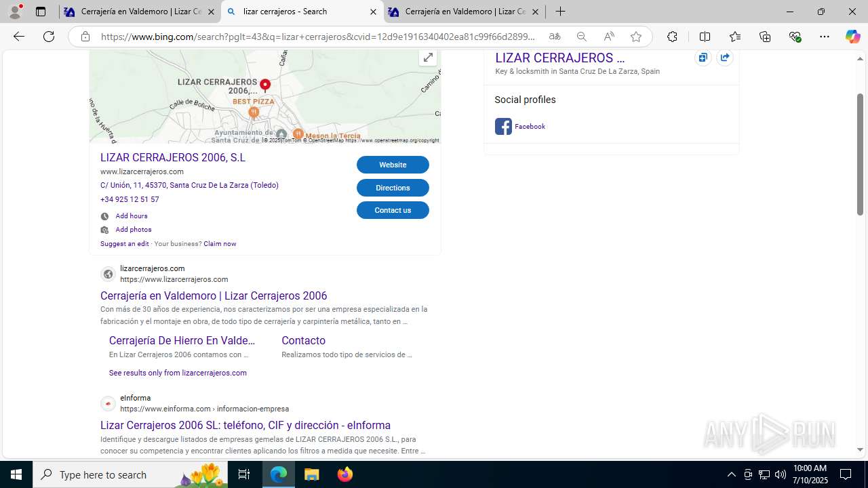Viewport: 868px width, 488px height.
Task: Open LIZAR CERRAJEROS 2006, S.L listing title
Action: tap(173, 157)
